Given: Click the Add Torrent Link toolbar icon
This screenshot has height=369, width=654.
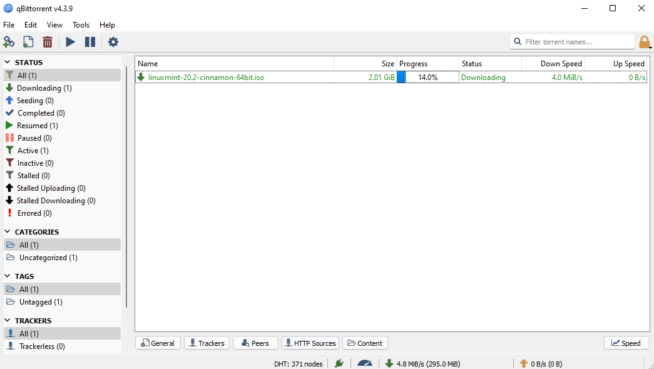Looking at the screenshot, I should coord(9,42).
